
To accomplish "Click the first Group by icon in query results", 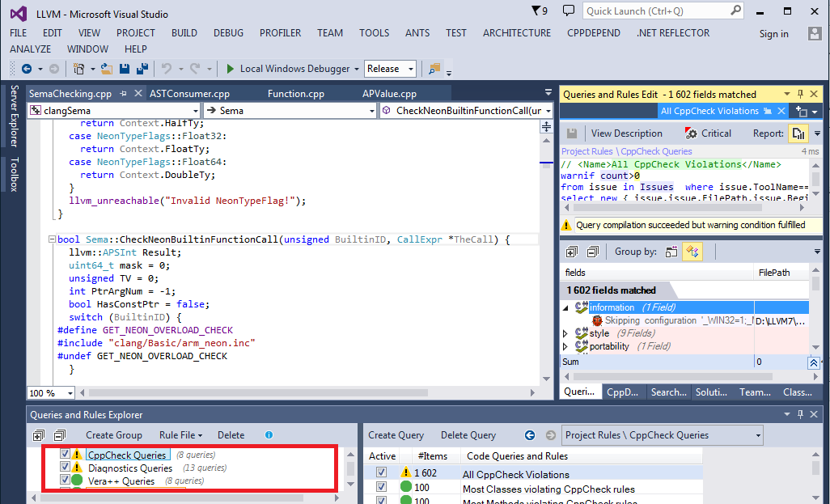I will point(671,252).
